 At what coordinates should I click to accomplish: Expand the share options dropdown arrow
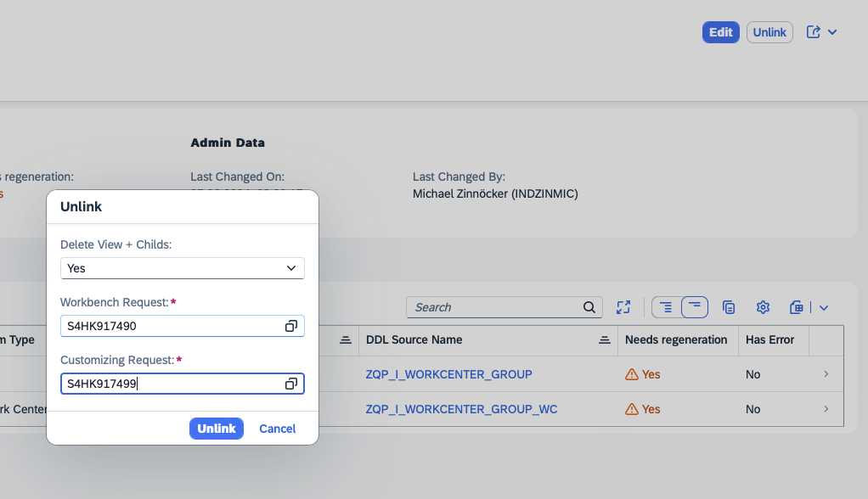pyautogui.click(x=832, y=32)
